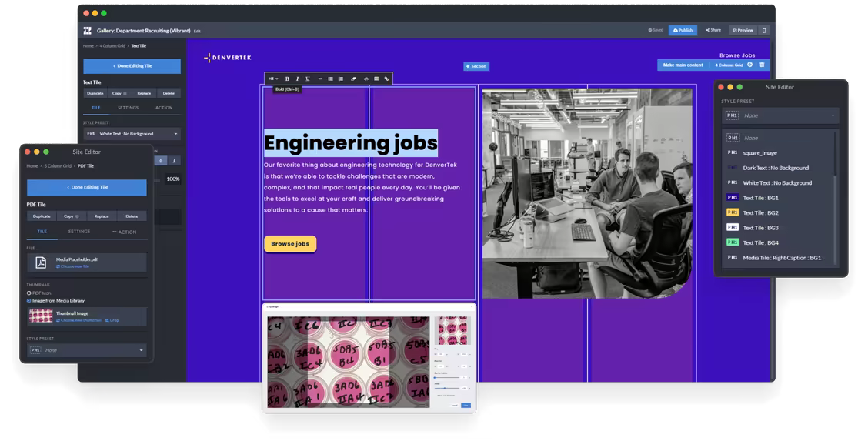
Task: Replace the PDF Tile
Action: coord(102,216)
